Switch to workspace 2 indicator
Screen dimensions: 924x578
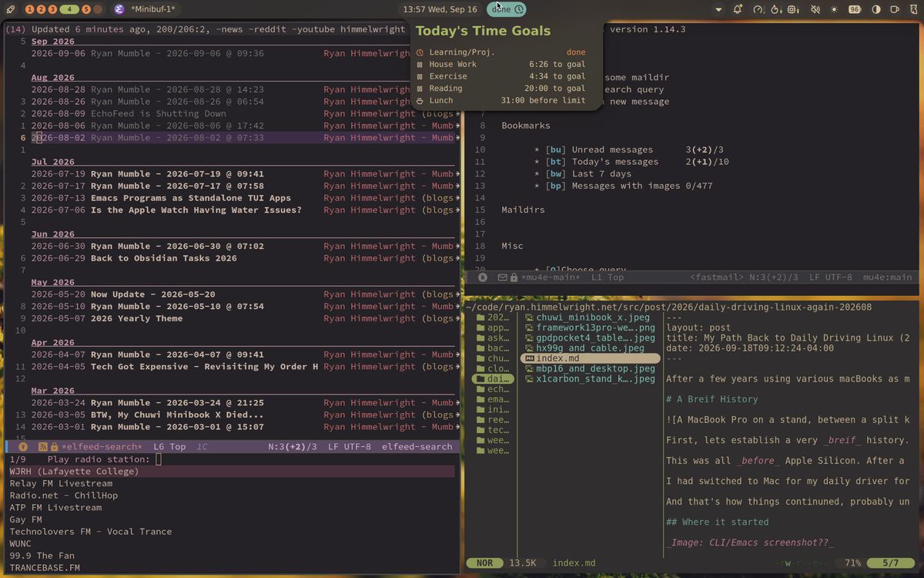(42, 9)
